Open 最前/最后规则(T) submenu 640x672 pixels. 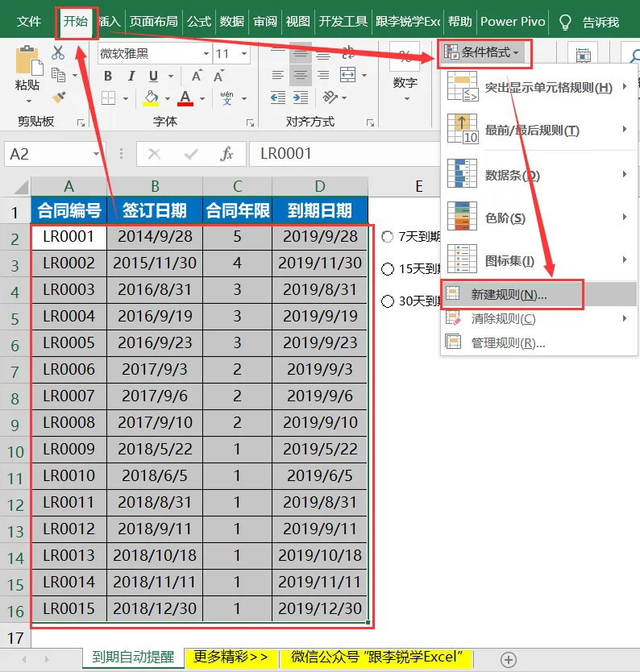(x=539, y=130)
